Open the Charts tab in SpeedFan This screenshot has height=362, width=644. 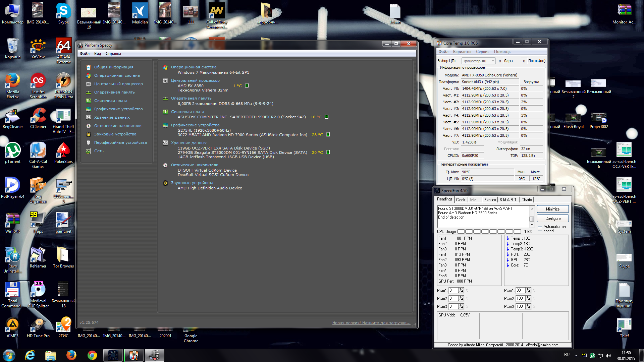526,200
